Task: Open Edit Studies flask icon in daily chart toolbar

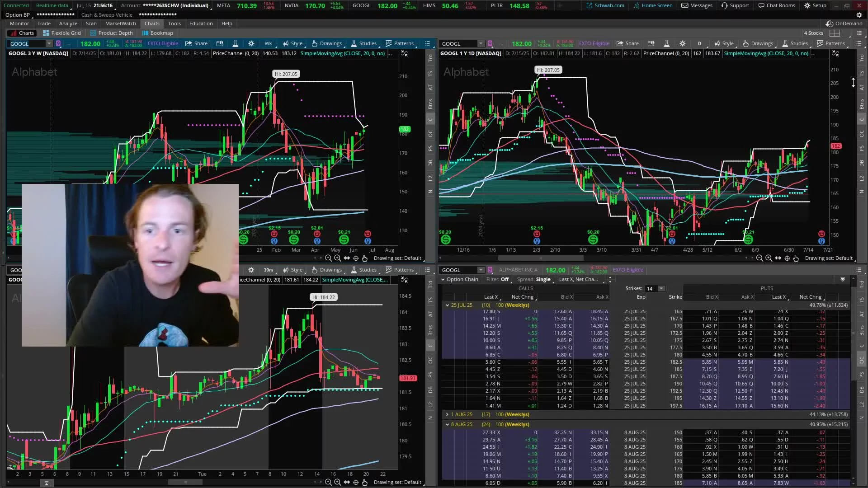Action: (666, 43)
